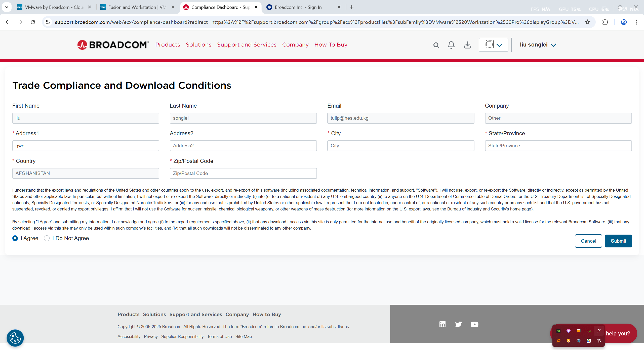Open the chip icon dropdown selector
644x350 pixels.
(x=493, y=45)
